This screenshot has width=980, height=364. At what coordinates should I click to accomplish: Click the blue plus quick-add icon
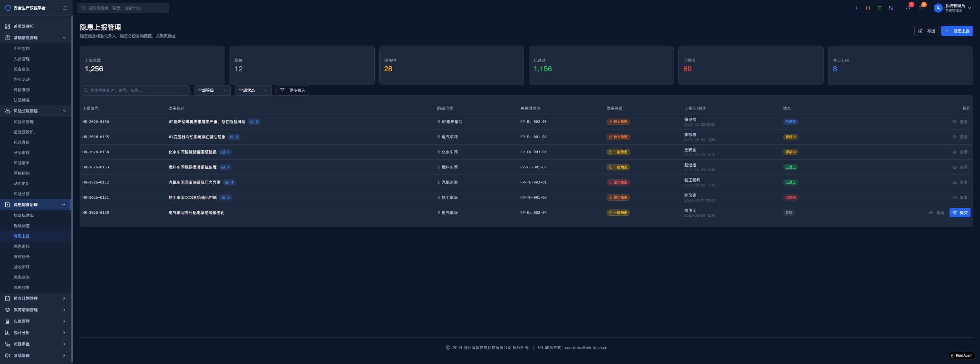click(x=856, y=8)
